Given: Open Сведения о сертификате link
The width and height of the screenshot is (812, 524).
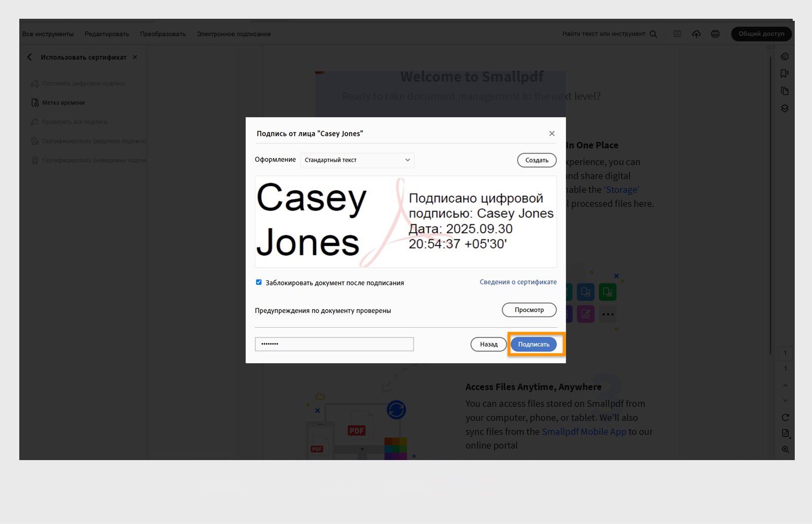Looking at the screenshot, I should [x=518, y=282].
